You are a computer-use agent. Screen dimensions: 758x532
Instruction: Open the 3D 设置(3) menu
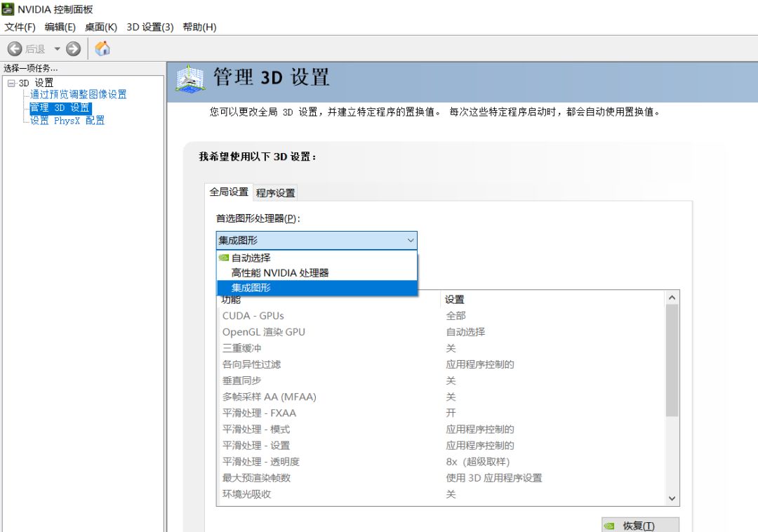click(150, 27)
